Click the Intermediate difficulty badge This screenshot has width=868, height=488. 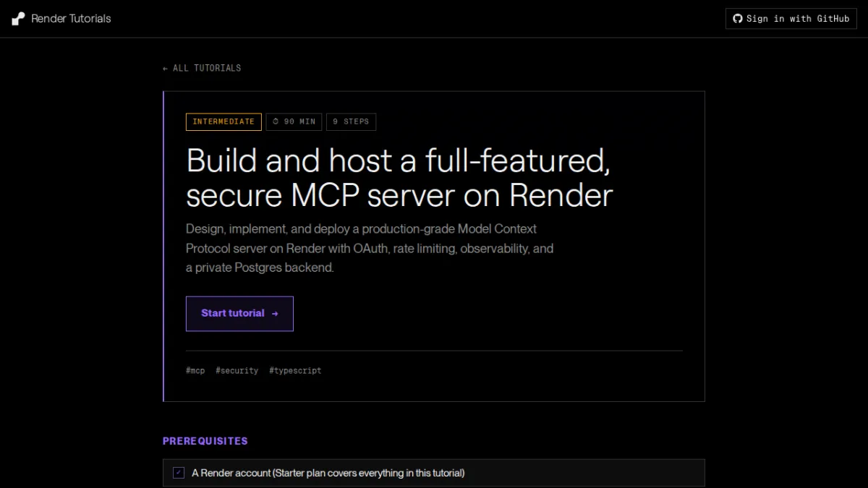tap(224, 121)
